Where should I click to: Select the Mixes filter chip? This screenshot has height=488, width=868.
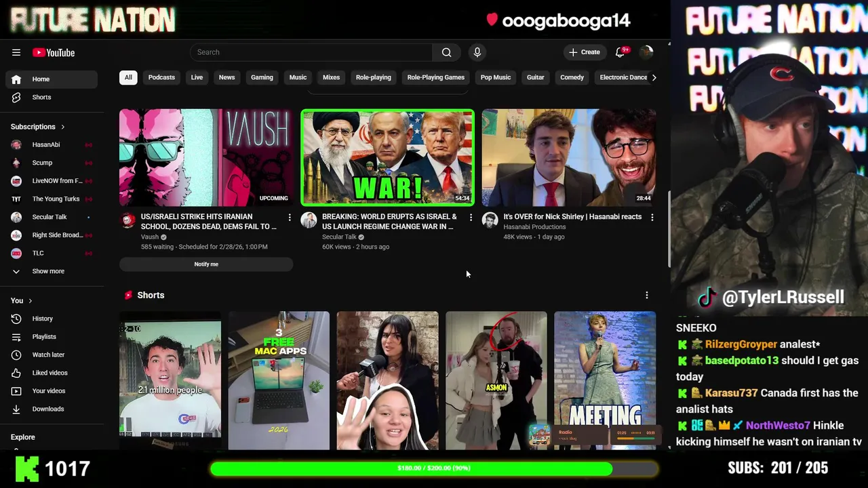(x=331, y=77)
